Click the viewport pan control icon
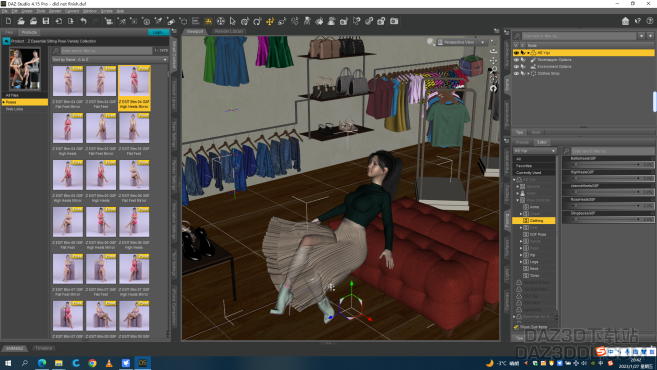The height and width of the screenshot is (370, 657). [x=493, y=60]
